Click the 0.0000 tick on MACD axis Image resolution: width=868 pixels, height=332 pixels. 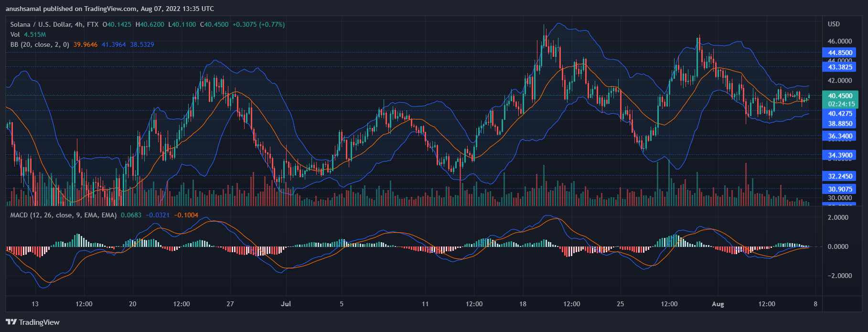point(838,247)
